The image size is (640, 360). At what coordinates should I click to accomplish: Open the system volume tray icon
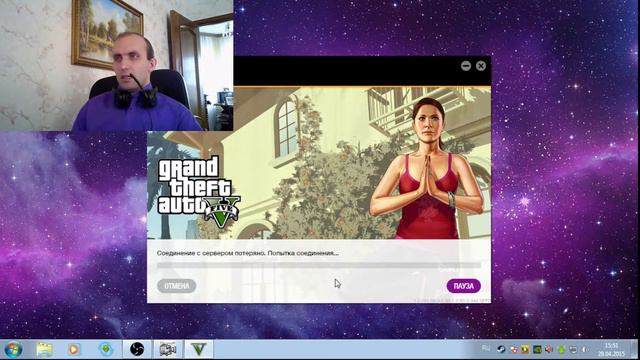click(584, 349)
